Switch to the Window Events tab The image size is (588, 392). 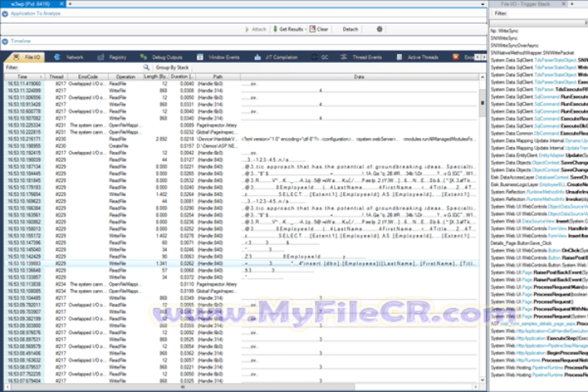pos(218,57)
